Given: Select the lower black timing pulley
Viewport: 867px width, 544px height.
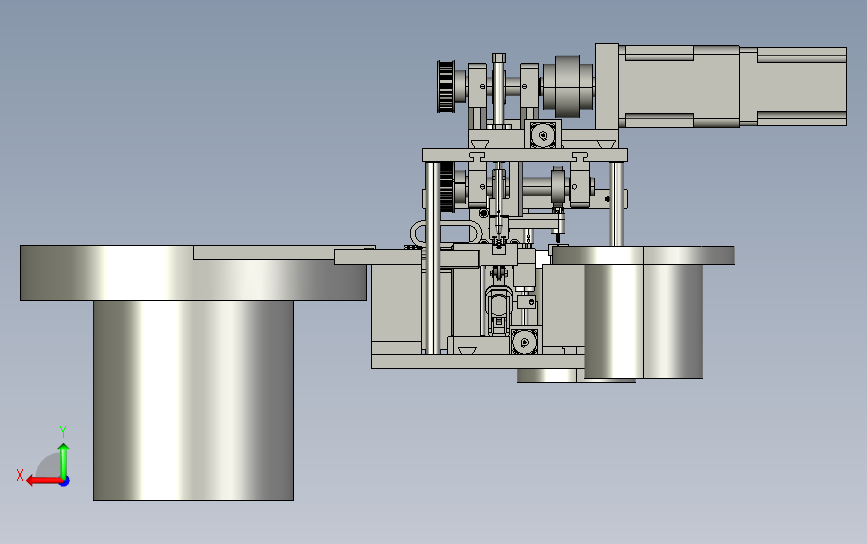Looking at the screenshot, I should click(447, 187).
